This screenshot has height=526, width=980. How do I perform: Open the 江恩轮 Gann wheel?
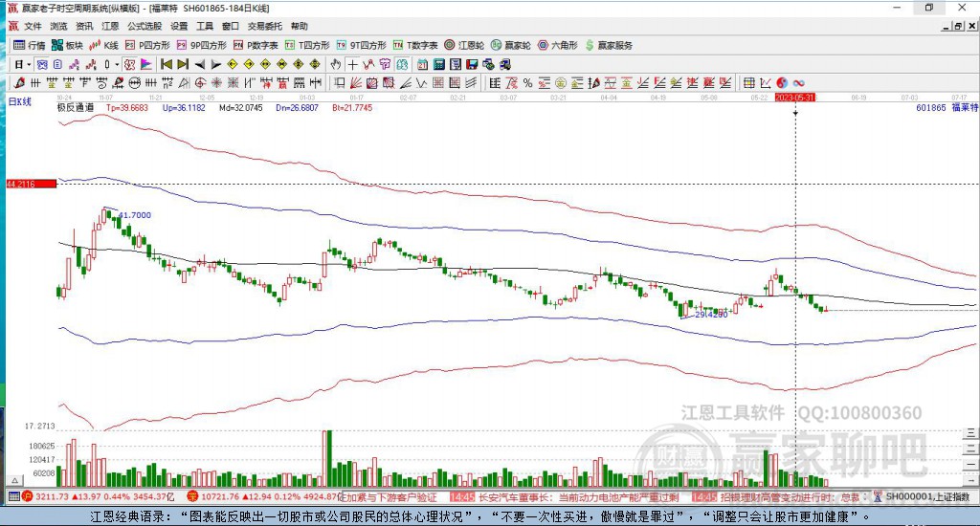coord(464,45)
